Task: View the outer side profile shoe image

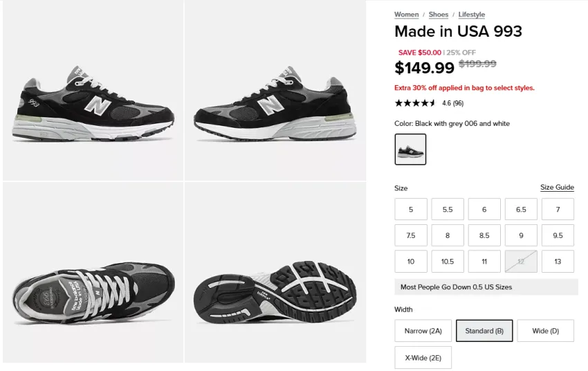Action: coord(93,91)
